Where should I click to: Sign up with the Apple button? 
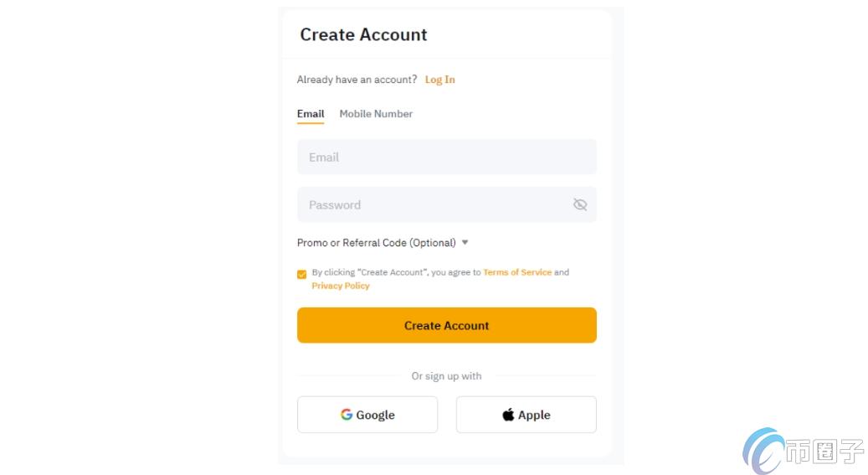click(x=526, y=415)
